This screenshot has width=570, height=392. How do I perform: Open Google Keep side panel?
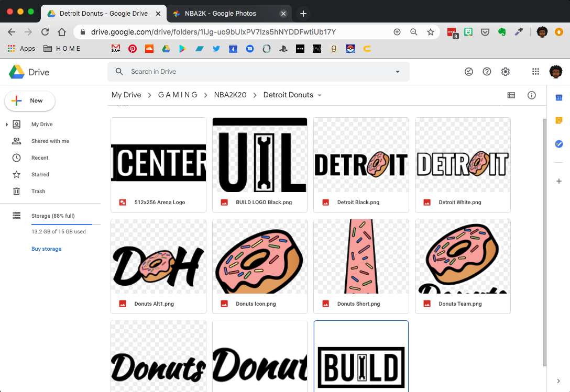[558, 120]
